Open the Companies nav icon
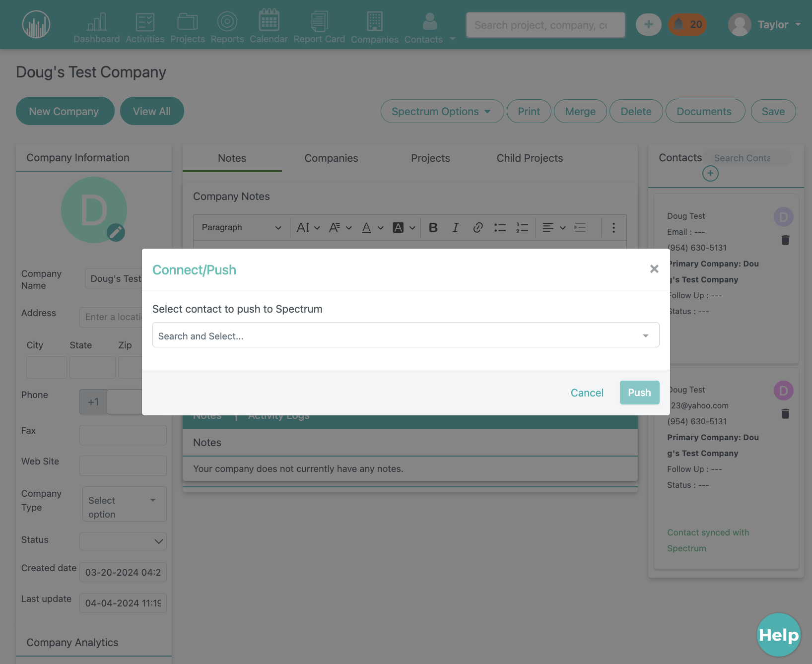 click(x=375, y=27)
